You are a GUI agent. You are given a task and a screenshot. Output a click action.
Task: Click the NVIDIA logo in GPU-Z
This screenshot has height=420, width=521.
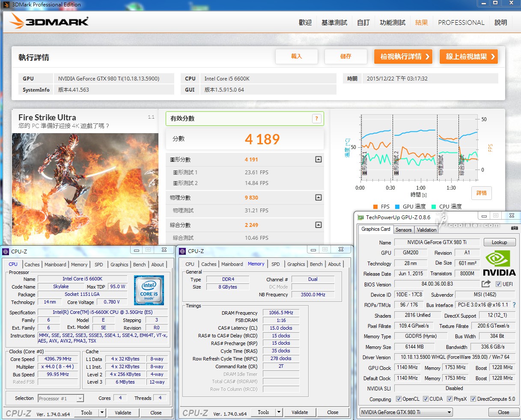click(x=499, y=262)
